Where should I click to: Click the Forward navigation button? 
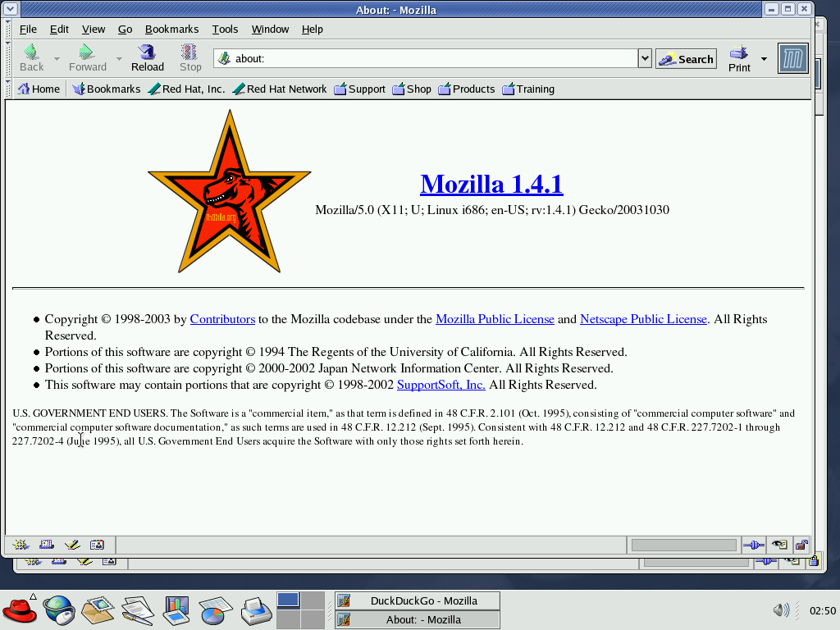tap(87, 58)
